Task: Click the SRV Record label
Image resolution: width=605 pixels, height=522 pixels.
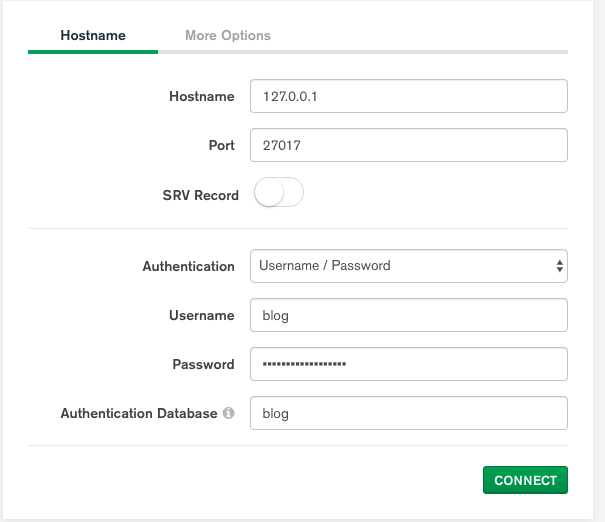Action: (x=200, y=195)
